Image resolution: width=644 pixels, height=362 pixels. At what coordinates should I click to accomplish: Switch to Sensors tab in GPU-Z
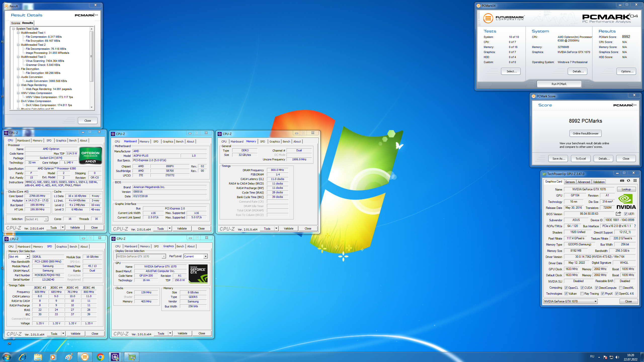click(570, 182)
